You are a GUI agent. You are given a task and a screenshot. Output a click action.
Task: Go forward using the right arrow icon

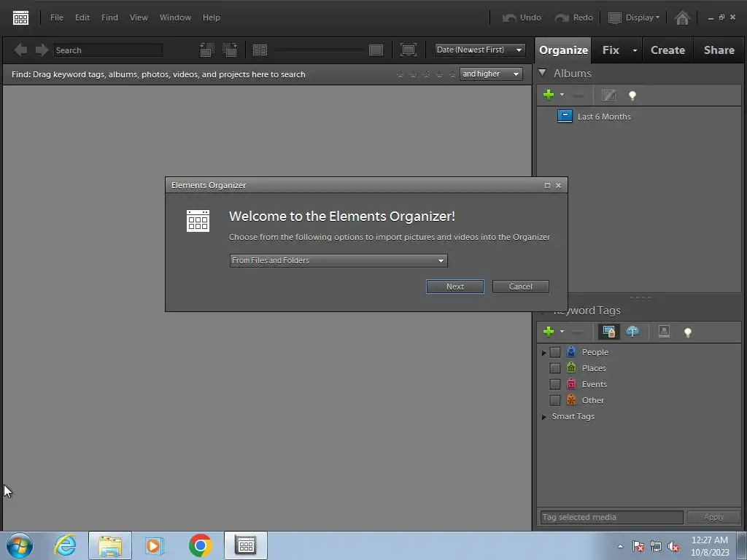click(42, 50)
